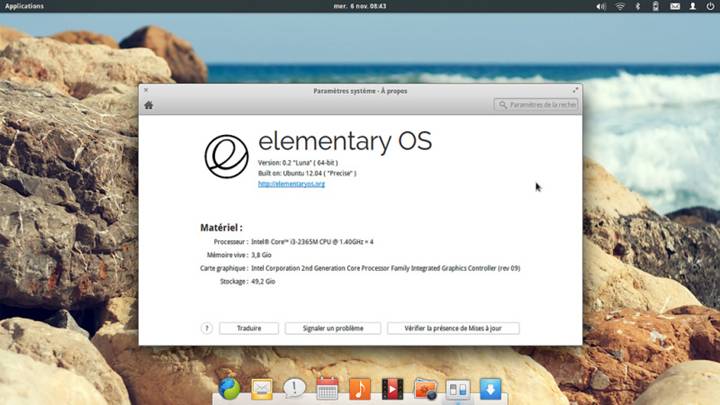Click the window title Paramètres système
This screenshot has width=720, height=405.
360,91
